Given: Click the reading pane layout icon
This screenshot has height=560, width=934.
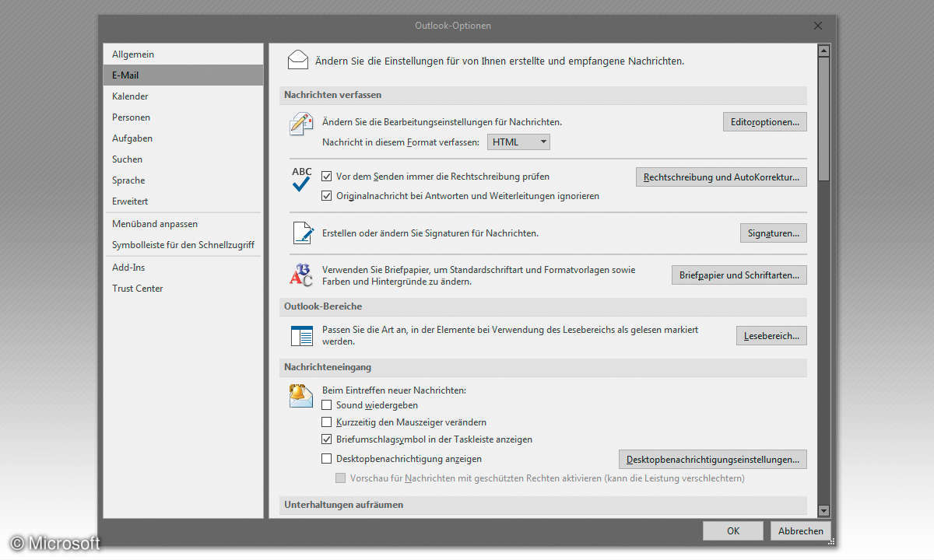Looking at the screenshot, I should click(x=301, y=336).
